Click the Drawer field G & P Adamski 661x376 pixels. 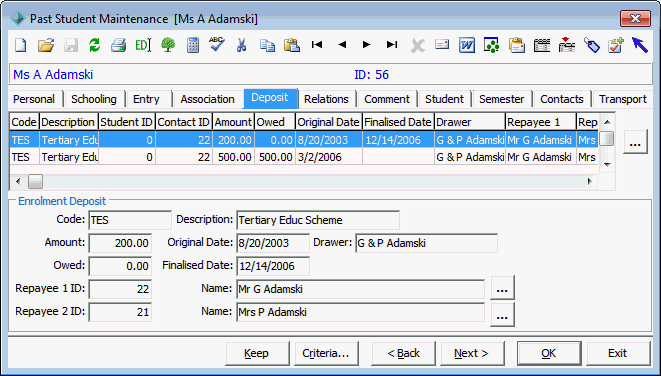click(426, 243)
